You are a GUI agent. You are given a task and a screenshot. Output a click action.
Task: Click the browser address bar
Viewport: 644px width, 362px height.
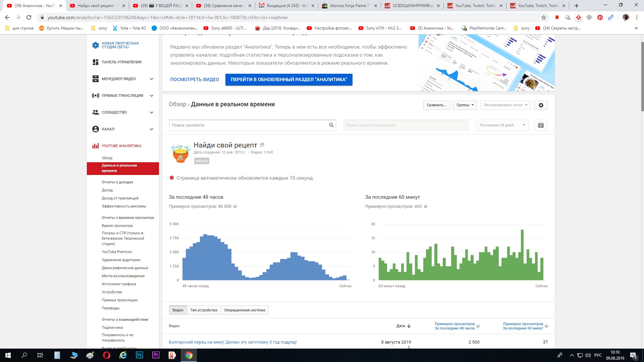point(288,17)
